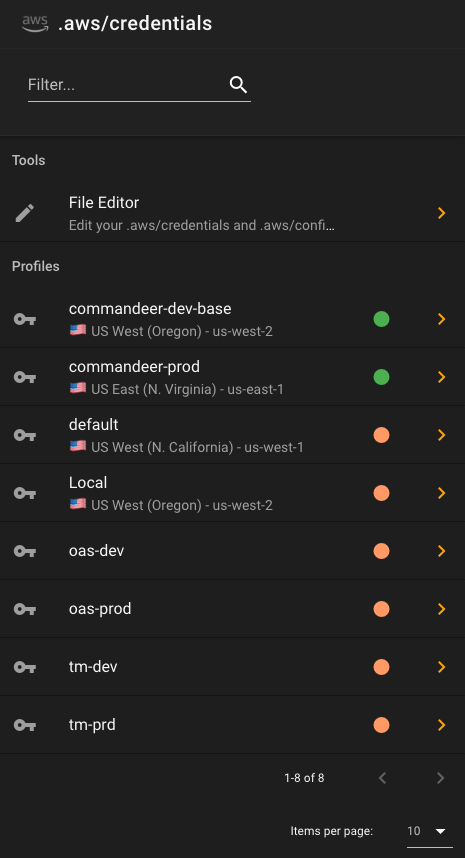Click the AWS logo icon in header
Viewport: 465px width, 858px height.
35,24
